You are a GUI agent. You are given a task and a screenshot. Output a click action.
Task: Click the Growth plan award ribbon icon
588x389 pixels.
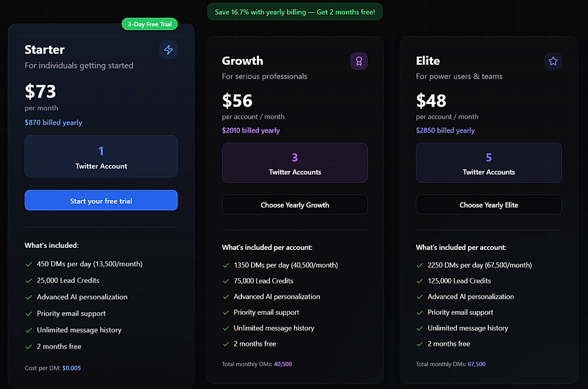pos(359,61)
